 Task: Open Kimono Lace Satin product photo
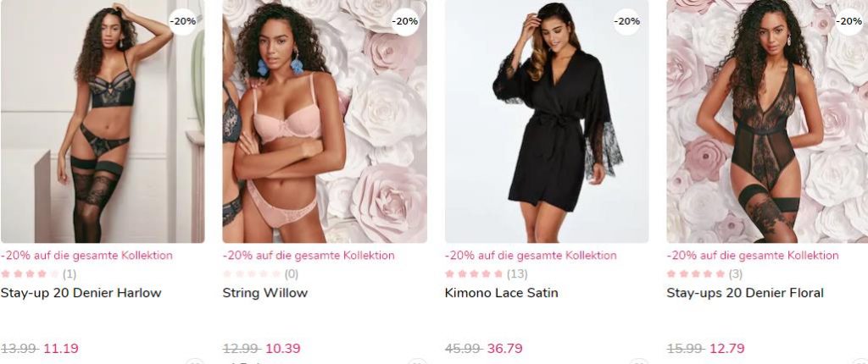click(x=547, y=121)
